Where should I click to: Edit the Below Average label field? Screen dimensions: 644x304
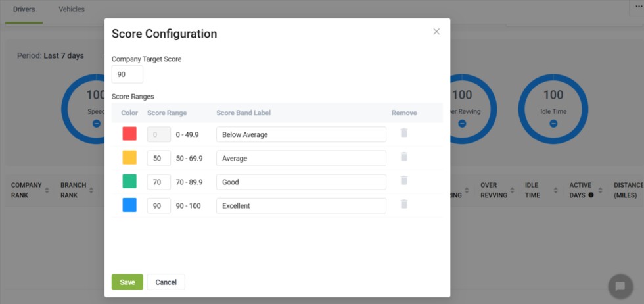tap(301, 134)
